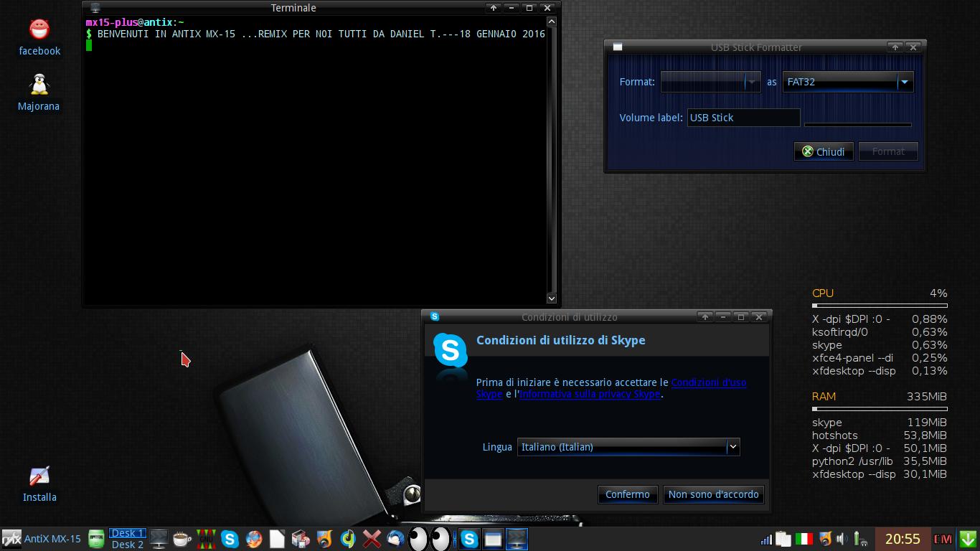980x551 pixels.
Task: Click the Confermo button
Action: [x=628, y=494]
